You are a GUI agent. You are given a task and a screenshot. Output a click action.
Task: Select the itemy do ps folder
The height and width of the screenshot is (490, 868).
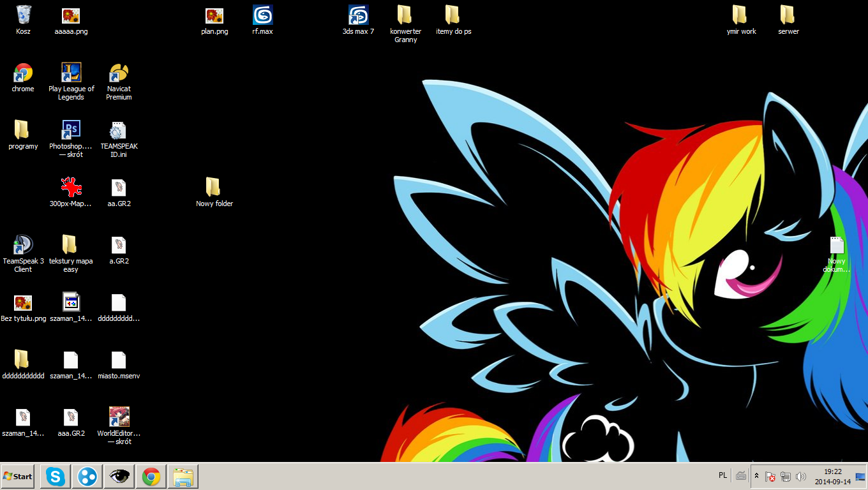pyautogui.click(x=453, y=20)
